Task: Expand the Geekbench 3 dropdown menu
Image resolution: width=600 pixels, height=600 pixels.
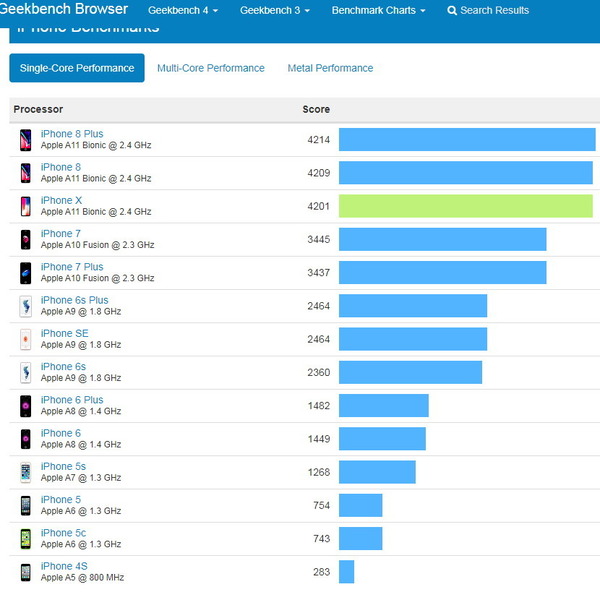Action: pos(274,10)
